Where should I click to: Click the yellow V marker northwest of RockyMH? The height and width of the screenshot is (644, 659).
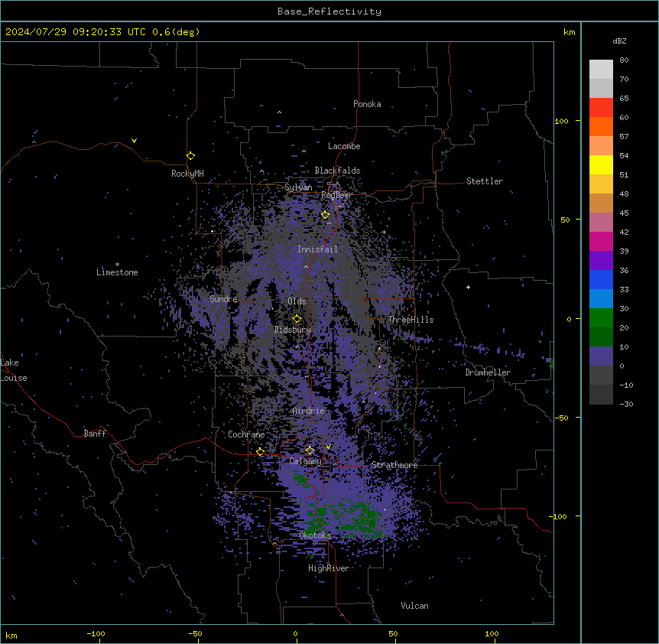(134, 141)
